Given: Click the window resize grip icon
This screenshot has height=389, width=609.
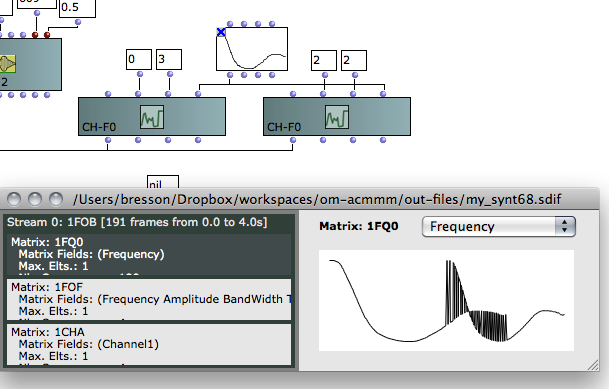Looking at the screenshot, I should coord(593,365).
